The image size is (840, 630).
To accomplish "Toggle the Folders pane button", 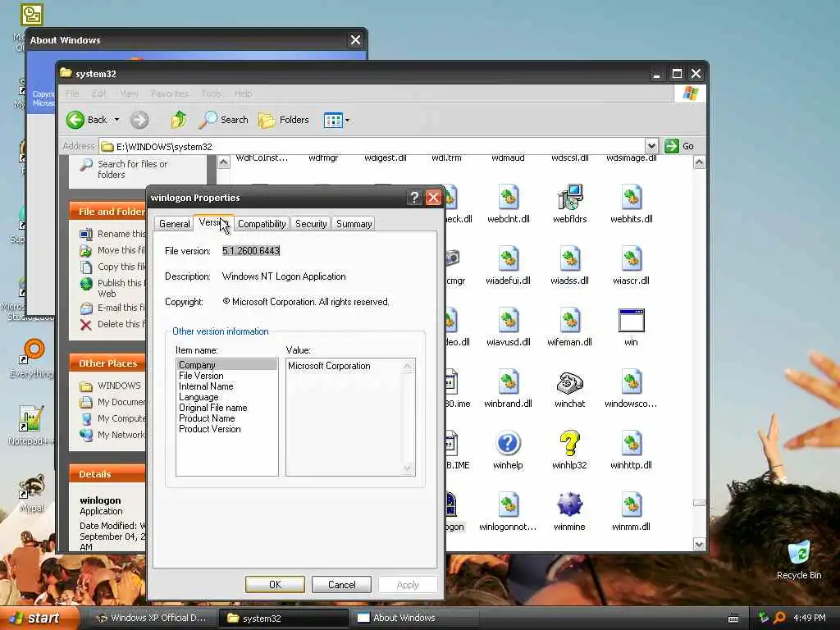I will click(284, 120).
